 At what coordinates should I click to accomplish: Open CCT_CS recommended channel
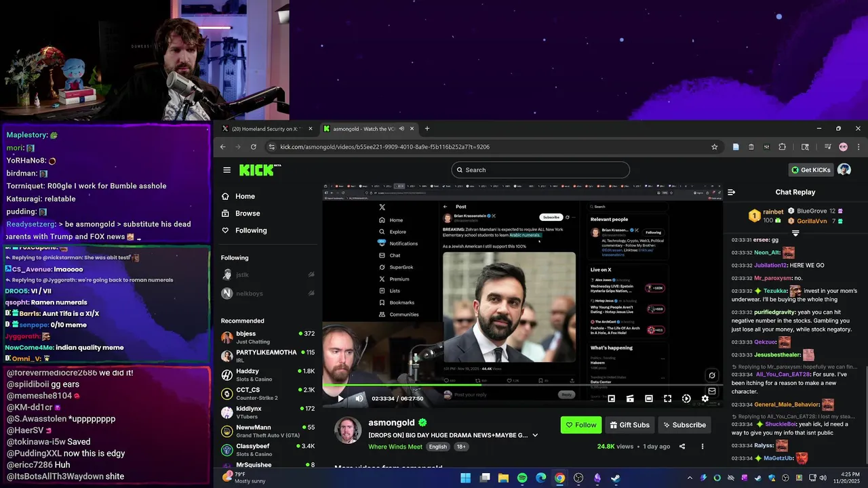[x=267, y=394]
